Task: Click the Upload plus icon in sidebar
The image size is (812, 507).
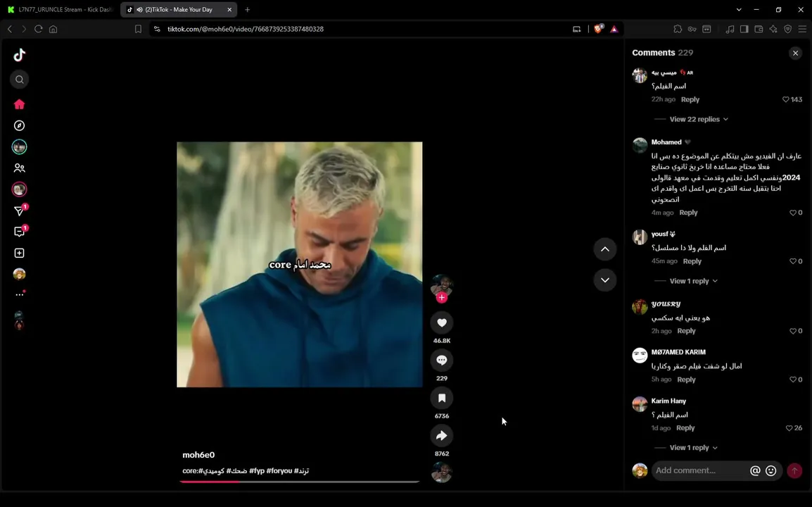Action: click(19, 253)
